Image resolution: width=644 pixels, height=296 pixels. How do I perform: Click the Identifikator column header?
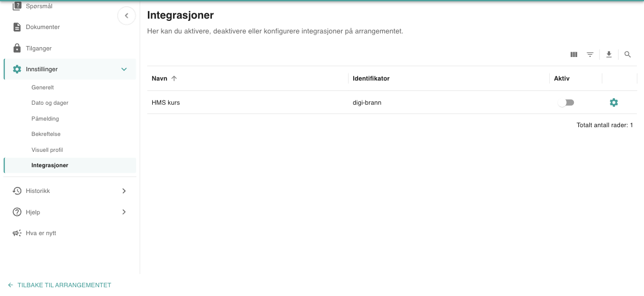click(x=371, y=78)
